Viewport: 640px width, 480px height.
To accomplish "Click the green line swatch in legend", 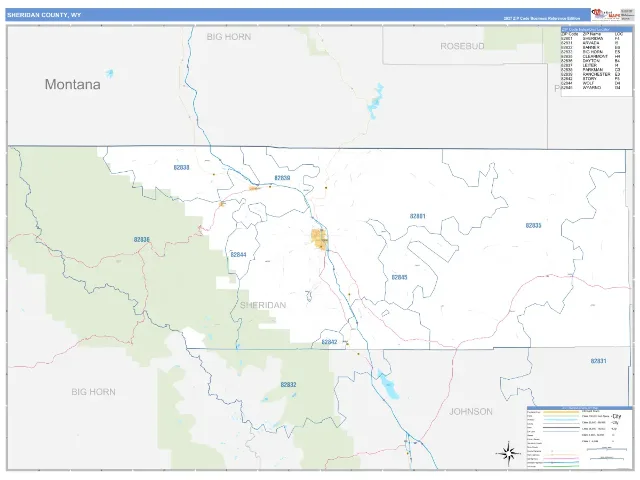I will coord(561,466).
